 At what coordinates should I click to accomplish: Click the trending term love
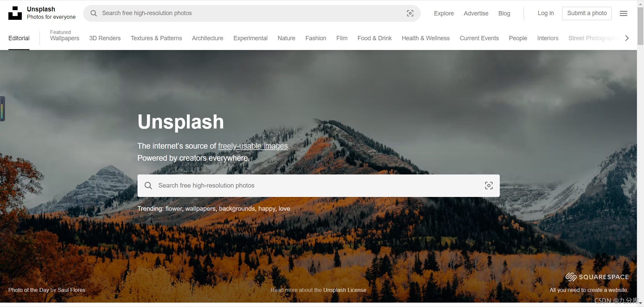(284, 209)
